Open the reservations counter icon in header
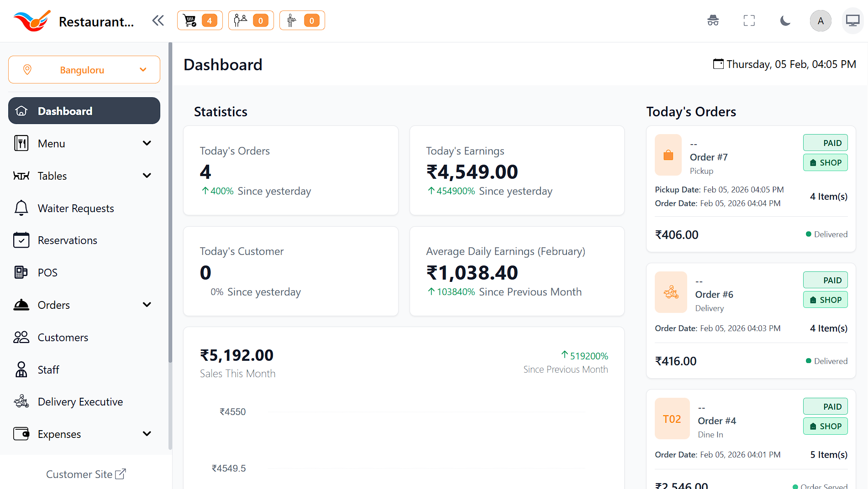 click(251, 21)
